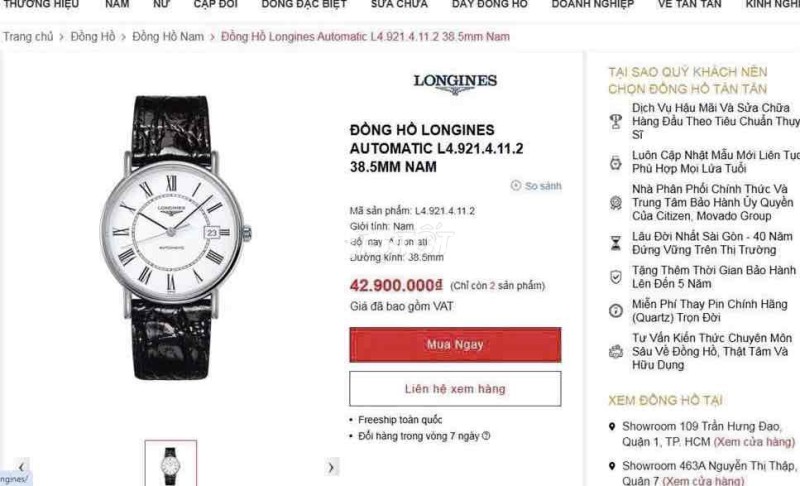This screenshot has width=800, height=486.
Task: Show previous thumbnail with left arrow
Action: (21, 467)
